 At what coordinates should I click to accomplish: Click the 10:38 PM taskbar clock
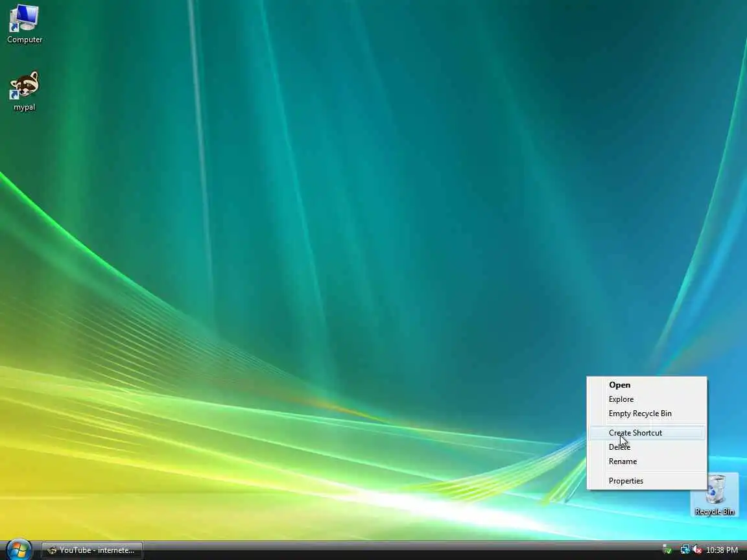pos(722,550)
